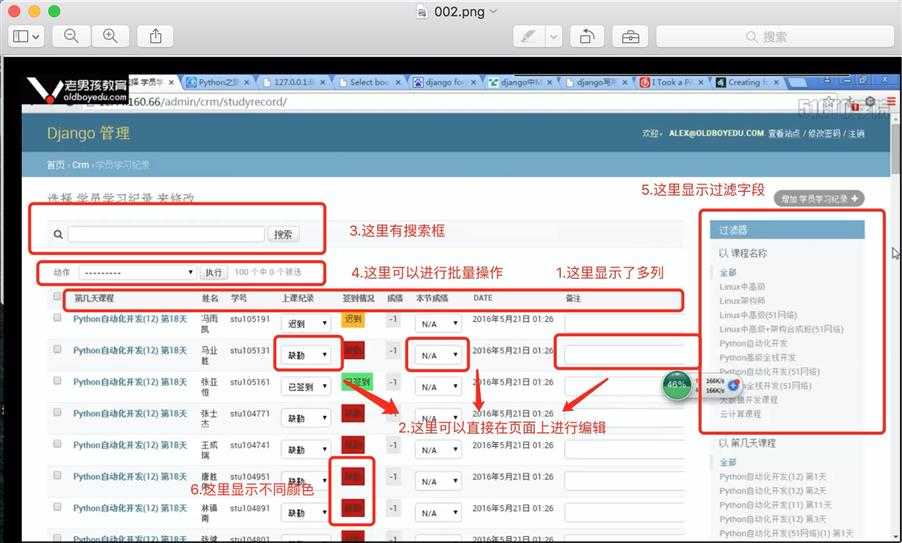902x543 pixels.
Task: Click the 注销 logout link
Action: [857, 133]
